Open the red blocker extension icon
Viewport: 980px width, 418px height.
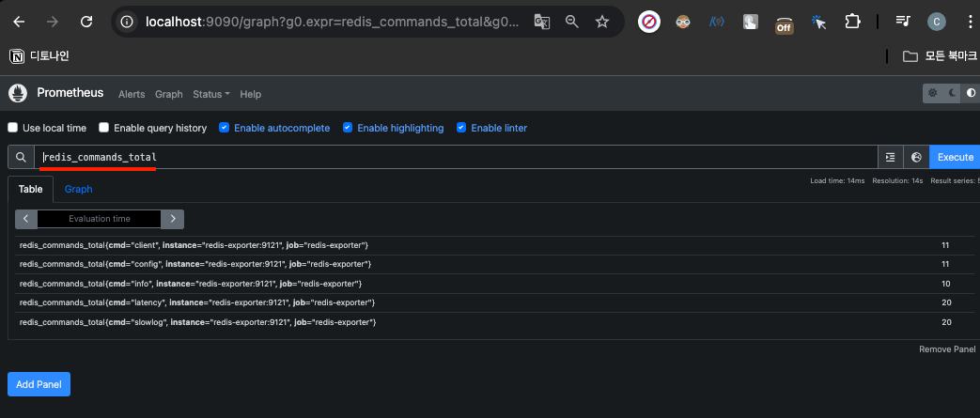(649, 22)
